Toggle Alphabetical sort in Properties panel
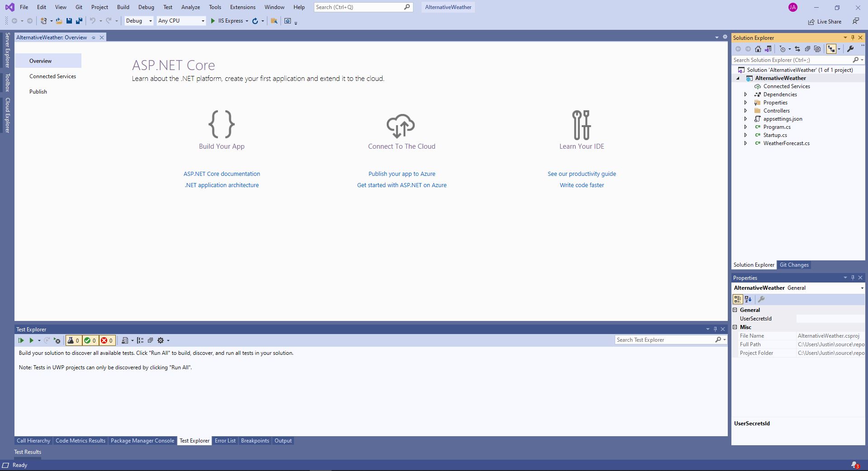 click(748, 299)
